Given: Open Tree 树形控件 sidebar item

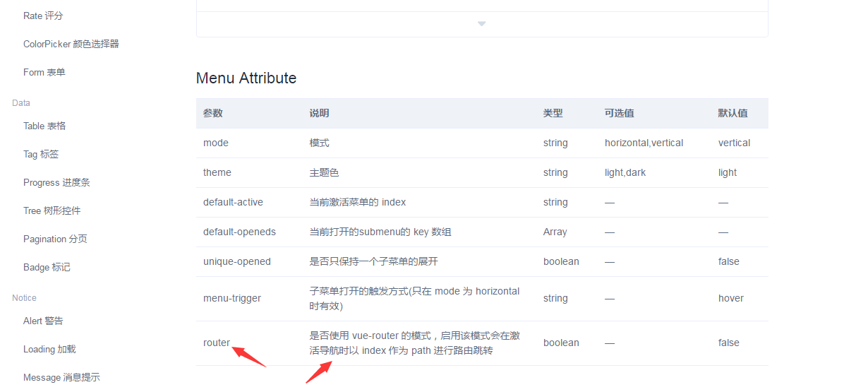Looking at the screenshot, I should [x=52, y=210].
